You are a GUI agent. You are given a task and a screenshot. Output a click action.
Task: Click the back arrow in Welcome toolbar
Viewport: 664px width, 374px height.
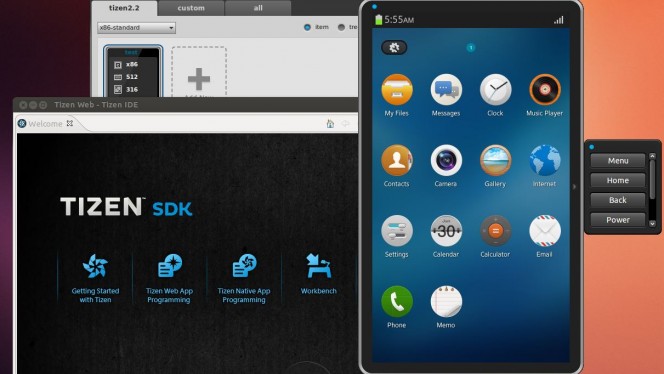(x=346, y=124)
